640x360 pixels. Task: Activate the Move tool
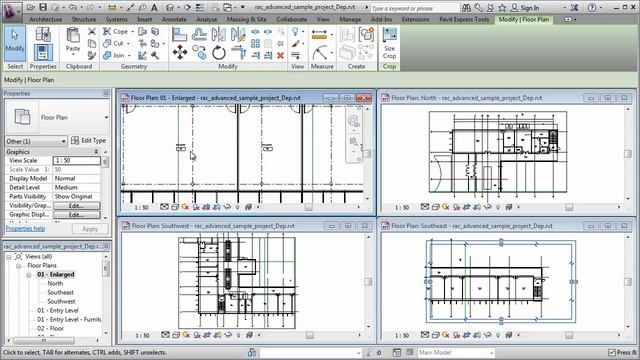(x=180, y=52)
